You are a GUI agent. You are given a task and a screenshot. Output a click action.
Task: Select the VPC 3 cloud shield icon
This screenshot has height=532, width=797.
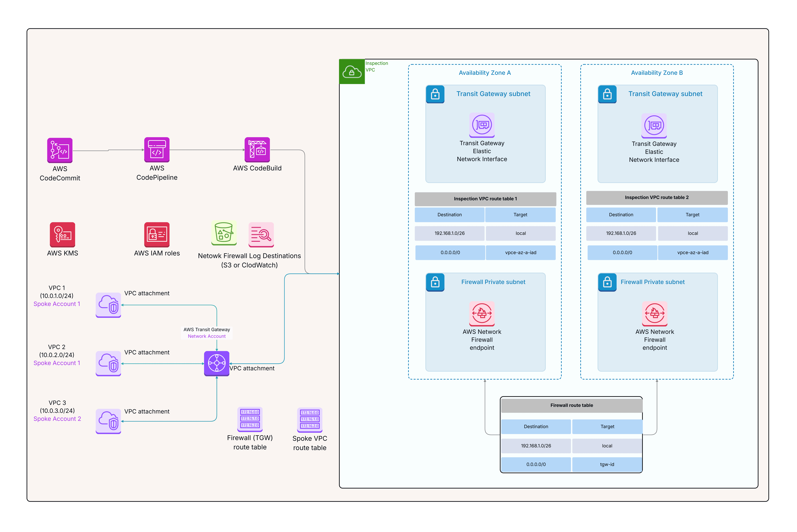pos(108,421)
